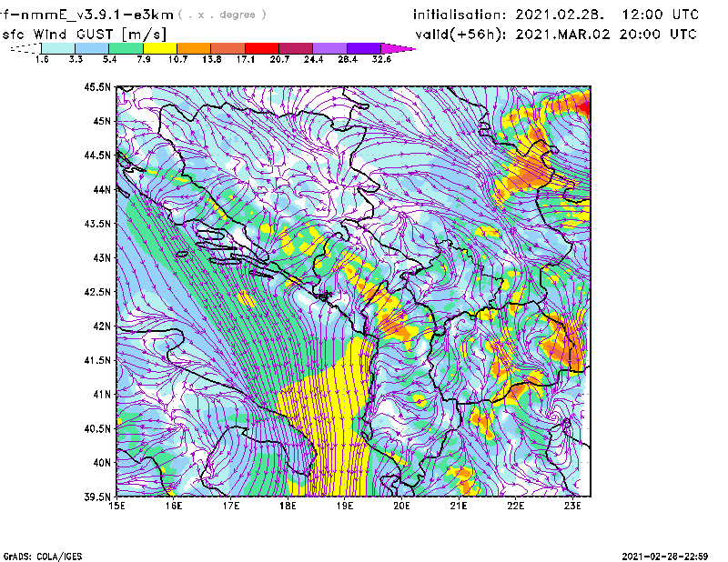Click the '39.5N' latitude label
The width and height of the screenshot is (728, 562).
(97, 497)
